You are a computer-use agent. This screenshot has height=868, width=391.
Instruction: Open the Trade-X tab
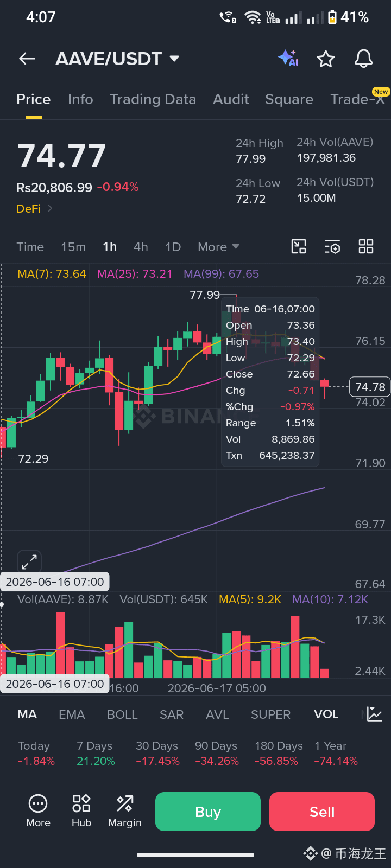[x=358, y=99]
